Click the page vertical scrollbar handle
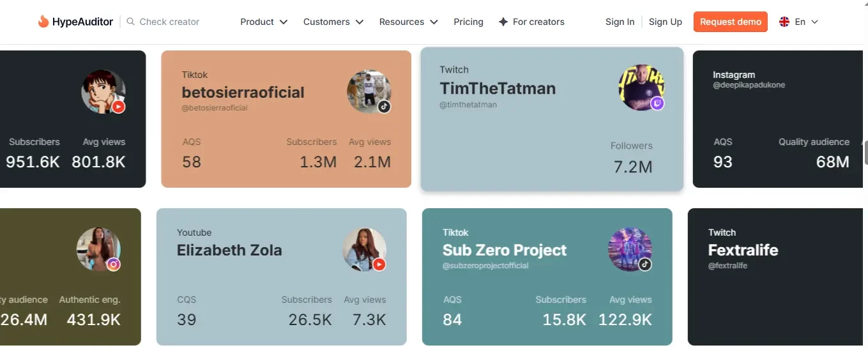Screen dimensions: 868x350 [865, 153]
